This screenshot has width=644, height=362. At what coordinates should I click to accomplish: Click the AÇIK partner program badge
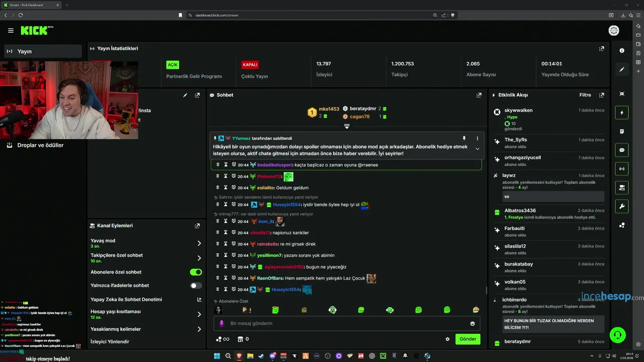pos(173,65)
